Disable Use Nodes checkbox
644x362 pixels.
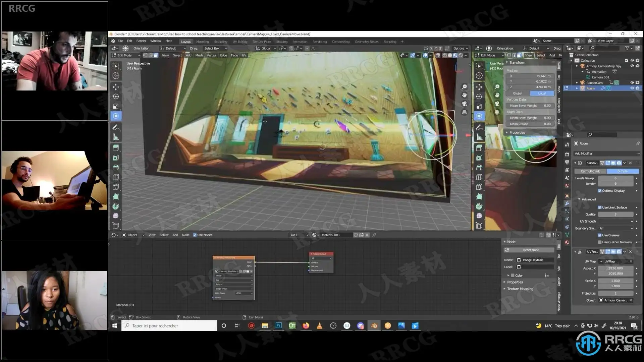(x=195, y=235)
